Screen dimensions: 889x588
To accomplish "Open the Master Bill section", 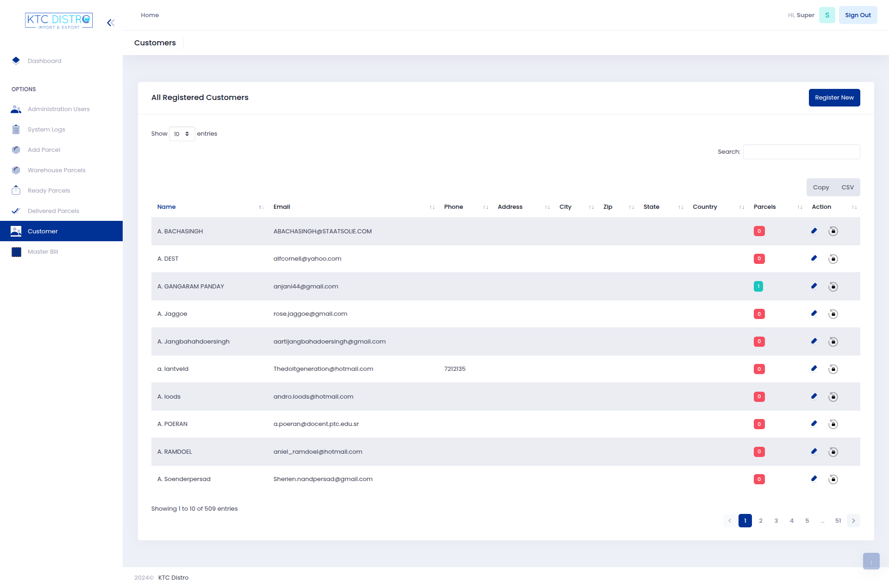I will coord(43,251).
